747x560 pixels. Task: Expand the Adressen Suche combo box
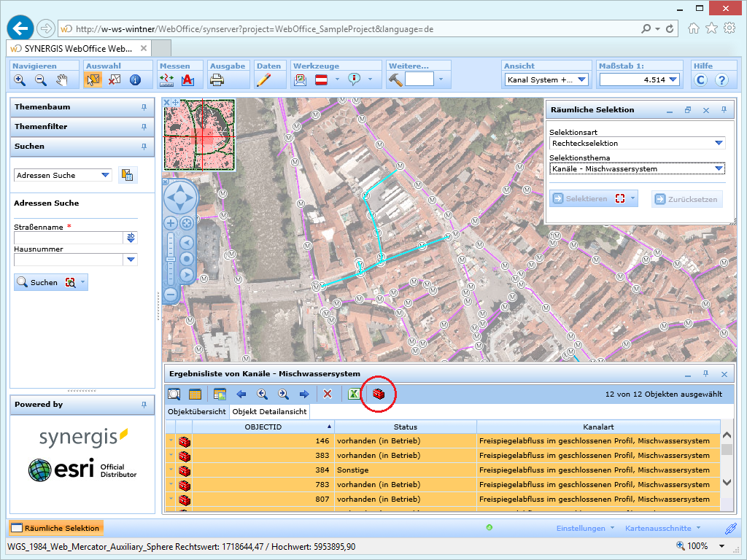pos(106,175)
